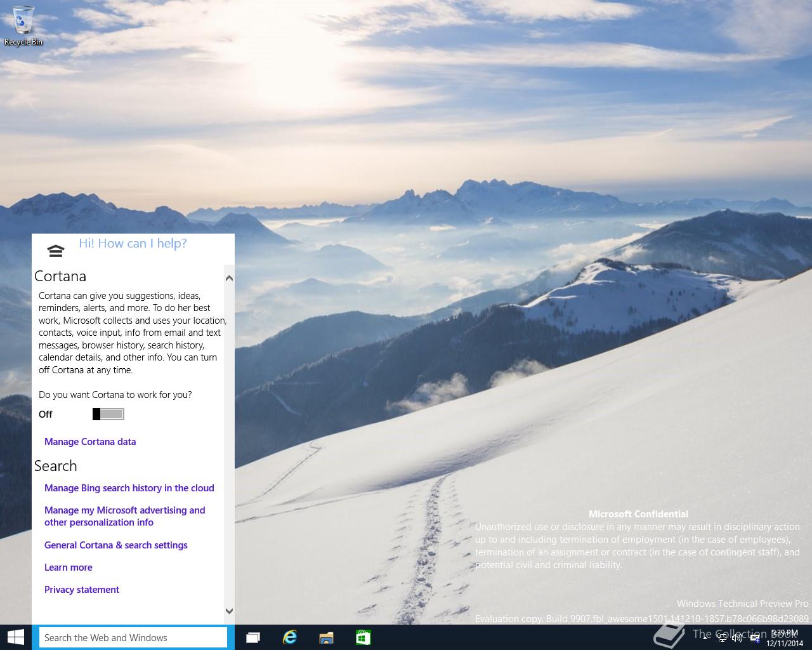Open the Privacy statement link
The width and height of the screenshot is (812, 650).
coord(82,590)
